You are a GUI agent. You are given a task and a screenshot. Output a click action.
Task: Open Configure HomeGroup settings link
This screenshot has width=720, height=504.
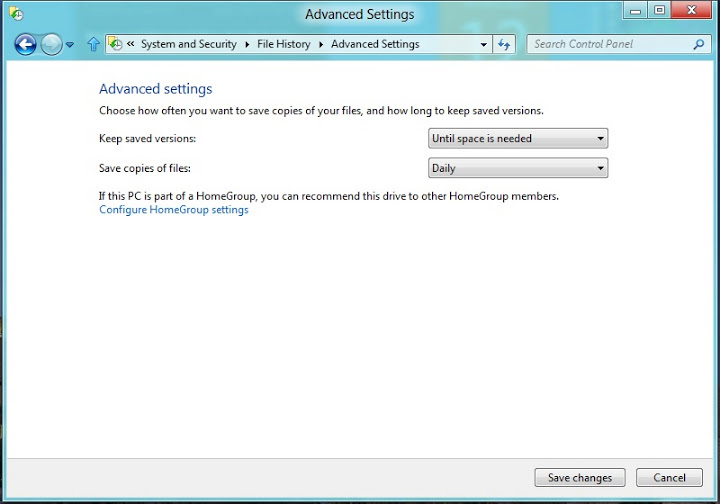[174, 210]
